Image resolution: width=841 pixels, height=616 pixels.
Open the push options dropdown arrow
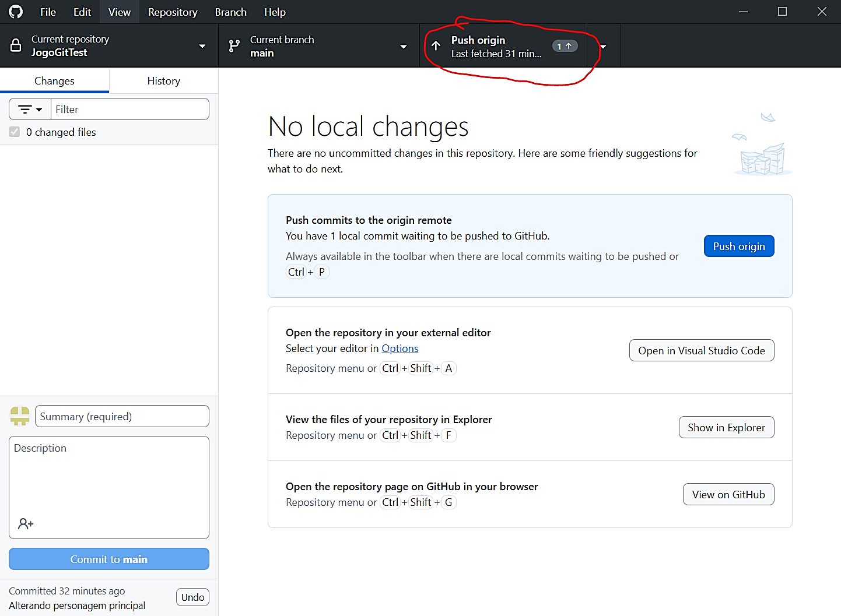click(x=604, y=46)
